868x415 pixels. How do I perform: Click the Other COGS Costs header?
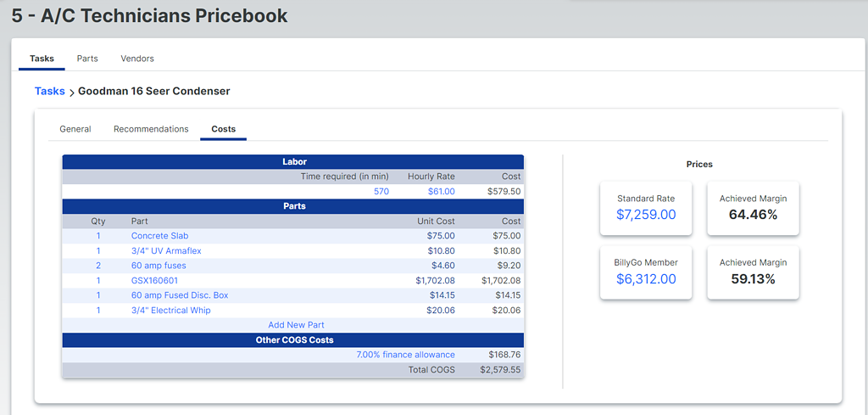point(293,339)
